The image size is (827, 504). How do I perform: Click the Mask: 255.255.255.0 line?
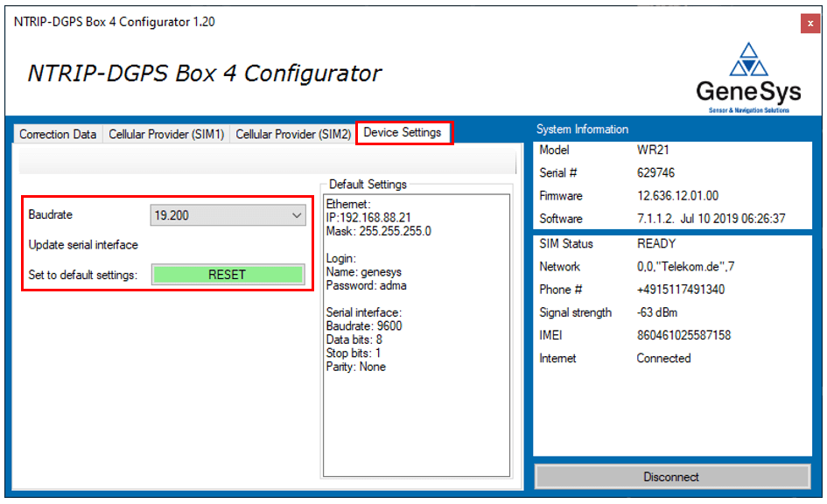(x=378, y=231)
